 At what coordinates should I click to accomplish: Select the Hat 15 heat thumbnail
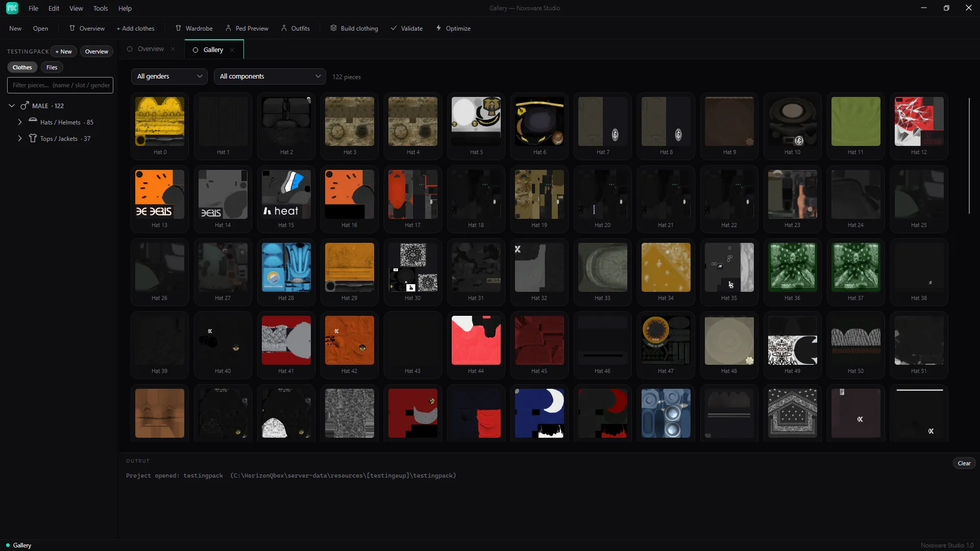click(x=286, y=194)
